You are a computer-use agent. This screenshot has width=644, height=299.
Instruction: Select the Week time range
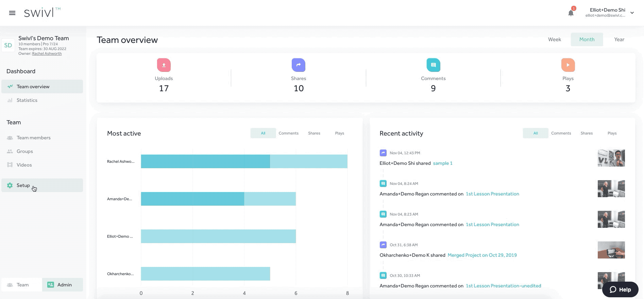click(x=554, y=40)
